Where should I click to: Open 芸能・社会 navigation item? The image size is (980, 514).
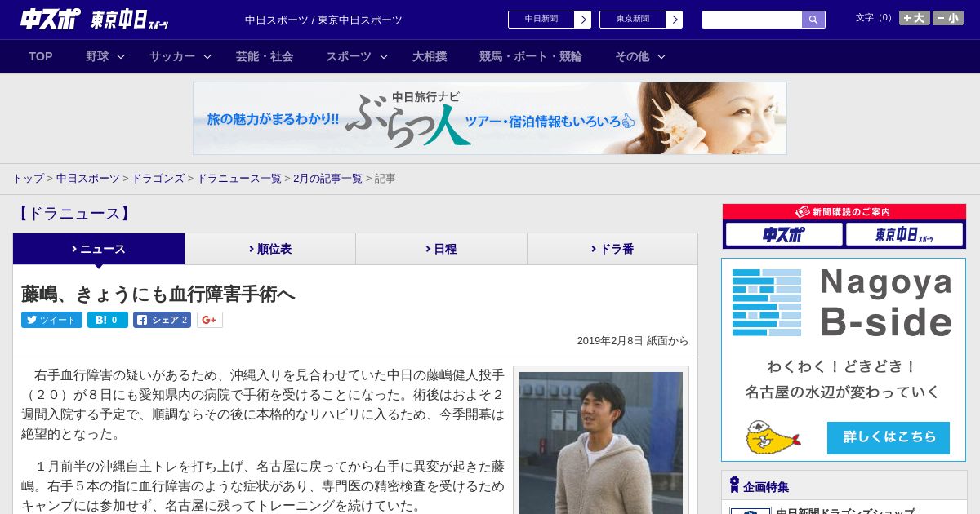pyautogui.click(x=265, y=56)
